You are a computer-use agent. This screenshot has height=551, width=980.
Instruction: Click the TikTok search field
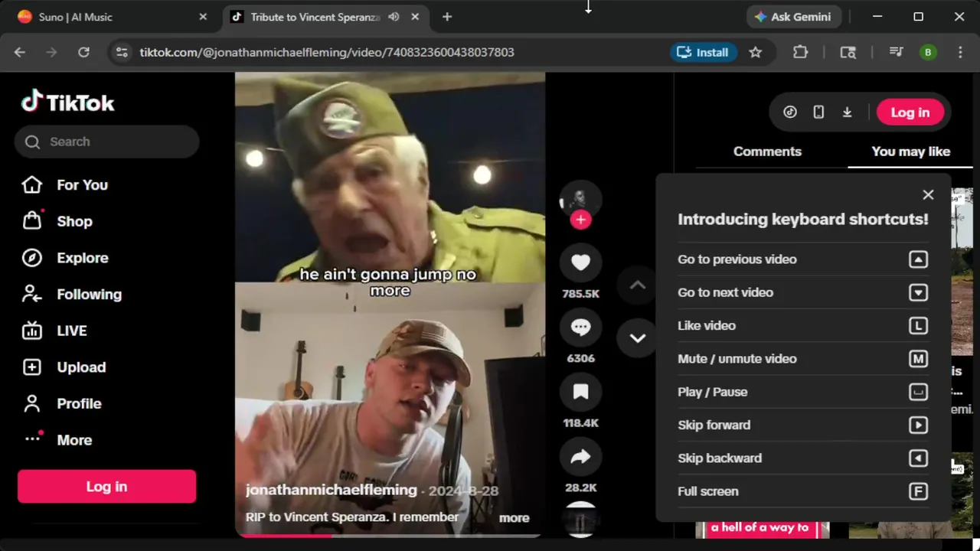(x=106, y=142)
